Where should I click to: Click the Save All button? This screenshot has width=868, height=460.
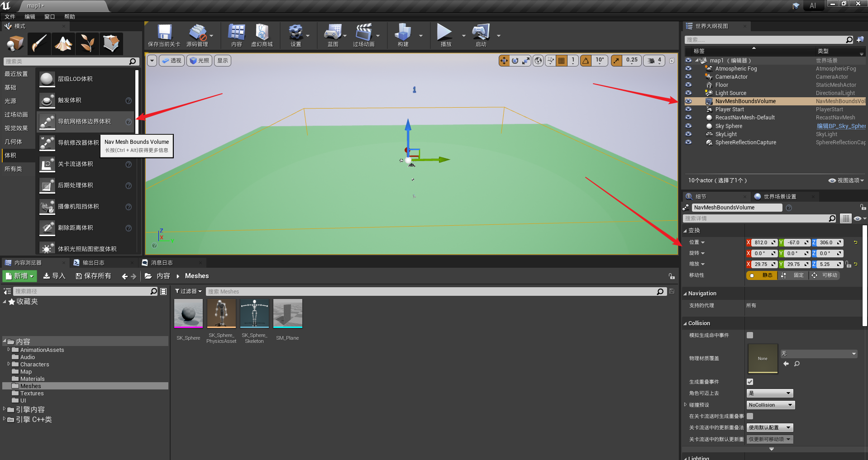coord(93,276)
